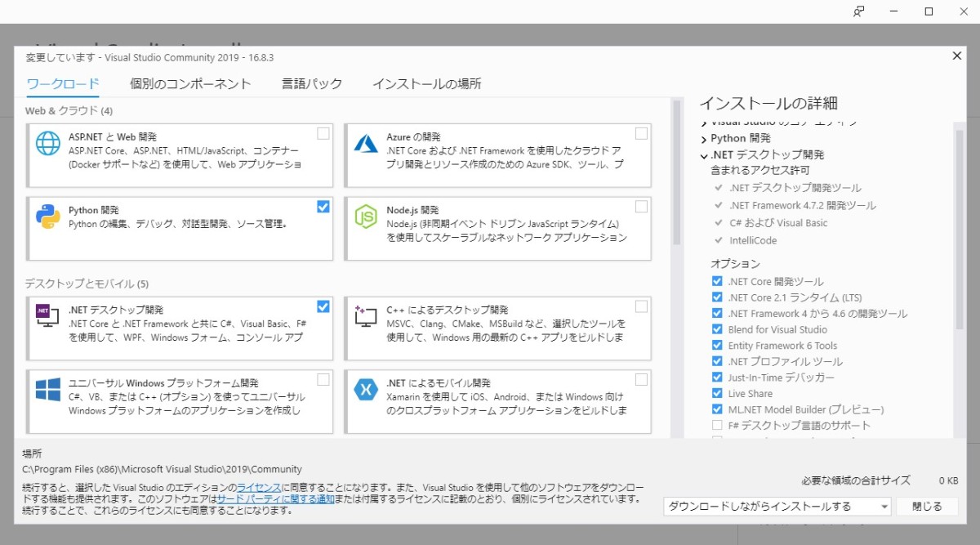This screenshot has width=980, height=545.
Task: Open the サード パーティに関する通知 link
Action: coord(275,498)
